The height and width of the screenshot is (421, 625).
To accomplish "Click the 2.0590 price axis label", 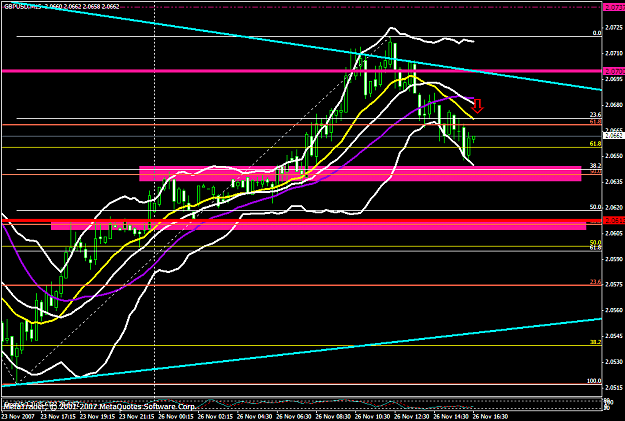I will [614, 259].
